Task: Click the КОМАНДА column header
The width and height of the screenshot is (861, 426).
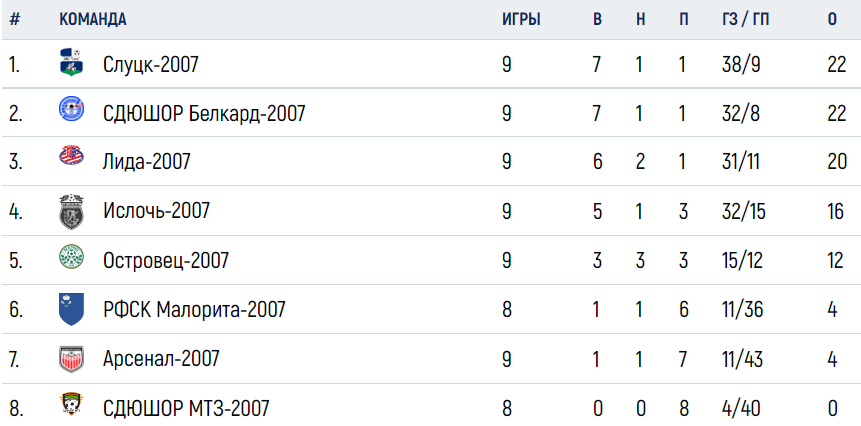Action: 93,20
